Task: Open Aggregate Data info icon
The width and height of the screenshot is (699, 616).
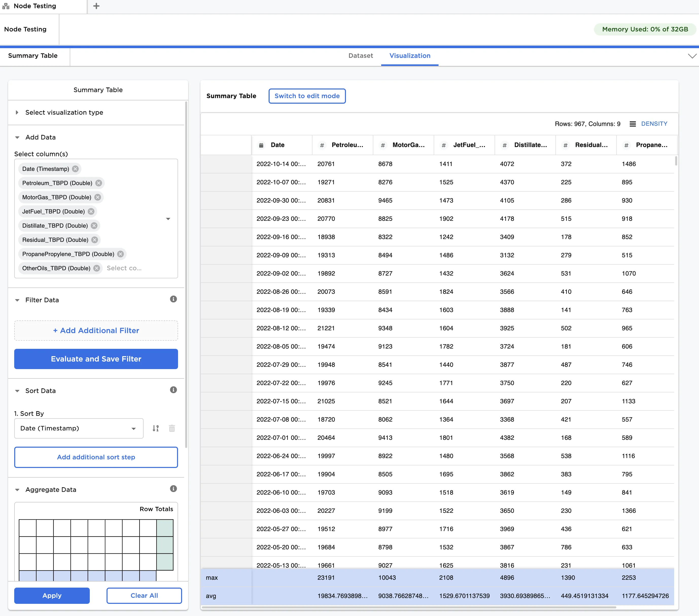Action: coord(173,489)
